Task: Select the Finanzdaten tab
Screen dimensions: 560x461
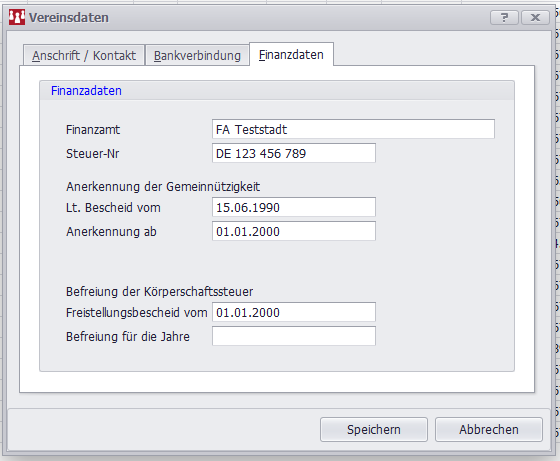Action: pos(291,54)
